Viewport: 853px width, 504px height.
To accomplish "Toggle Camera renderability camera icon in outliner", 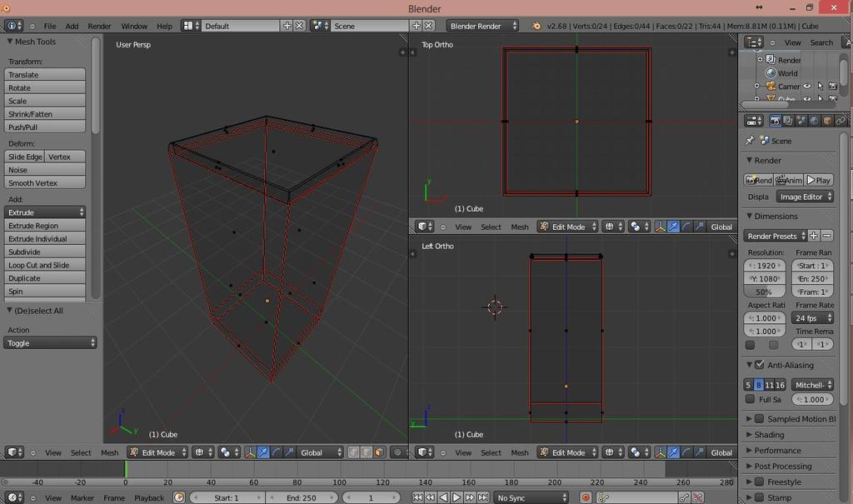I will [833, 86].
